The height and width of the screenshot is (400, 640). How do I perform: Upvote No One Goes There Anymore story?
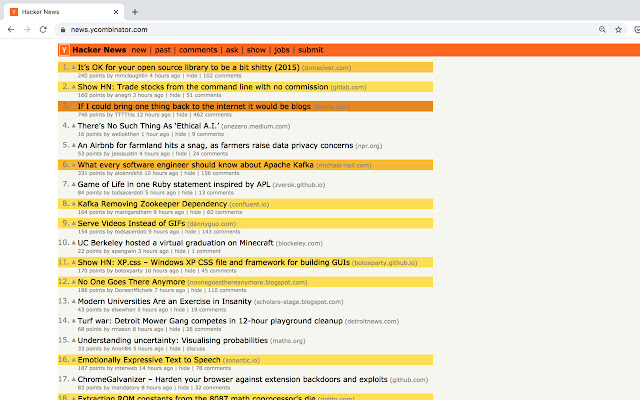[x=74, y=282]
